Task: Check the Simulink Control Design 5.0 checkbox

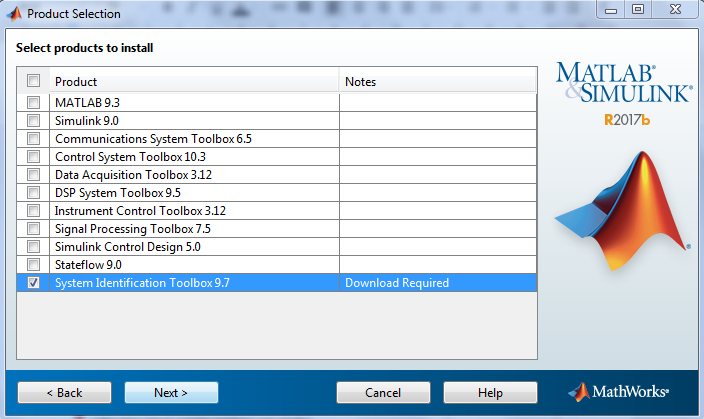Action: (x=33, y=247)
